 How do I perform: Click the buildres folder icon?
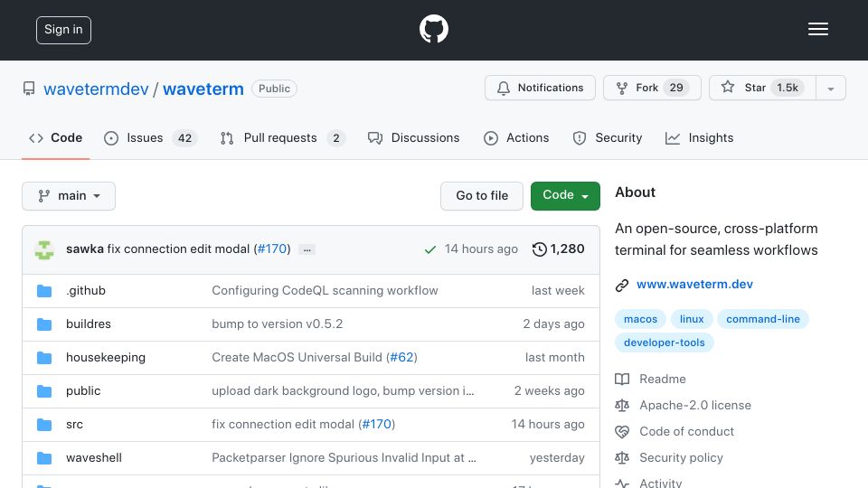click(44, 324)
